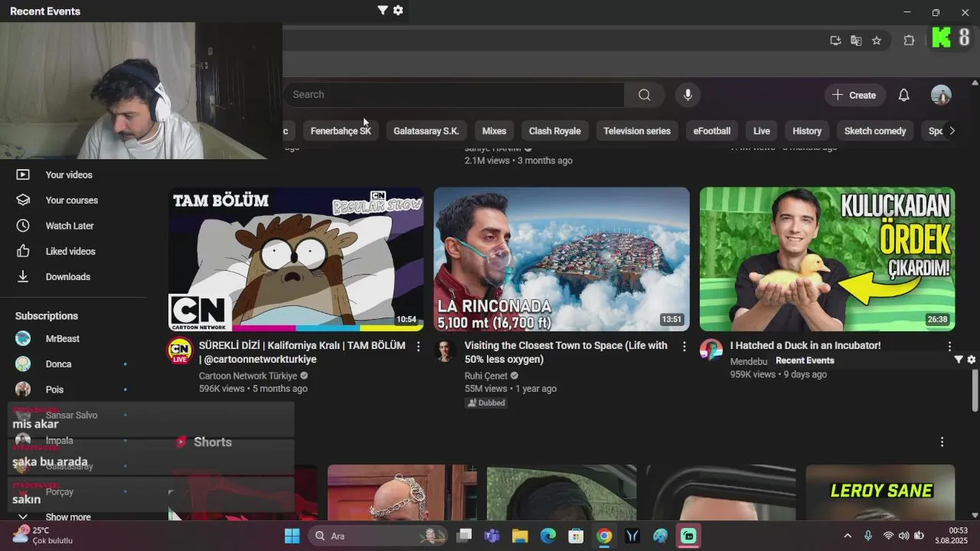Open the Create button menu

[854, 95]
